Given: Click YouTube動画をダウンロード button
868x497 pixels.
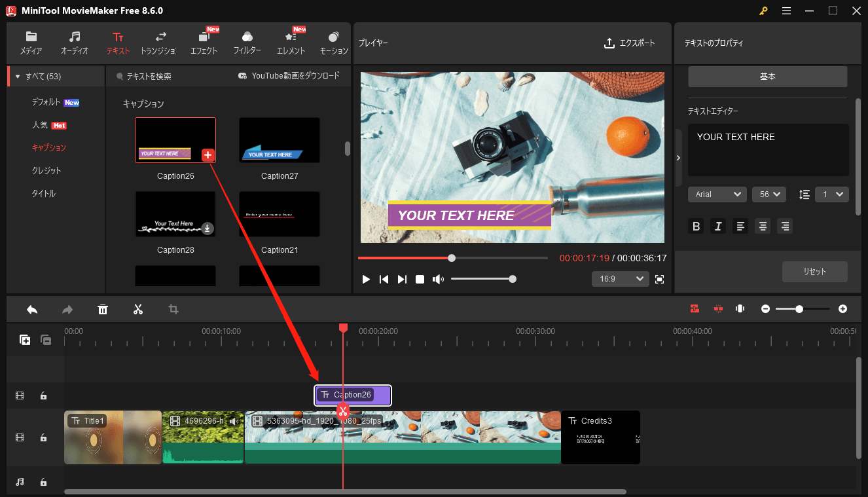Looking at the screenshot, I should pos(290,75).
